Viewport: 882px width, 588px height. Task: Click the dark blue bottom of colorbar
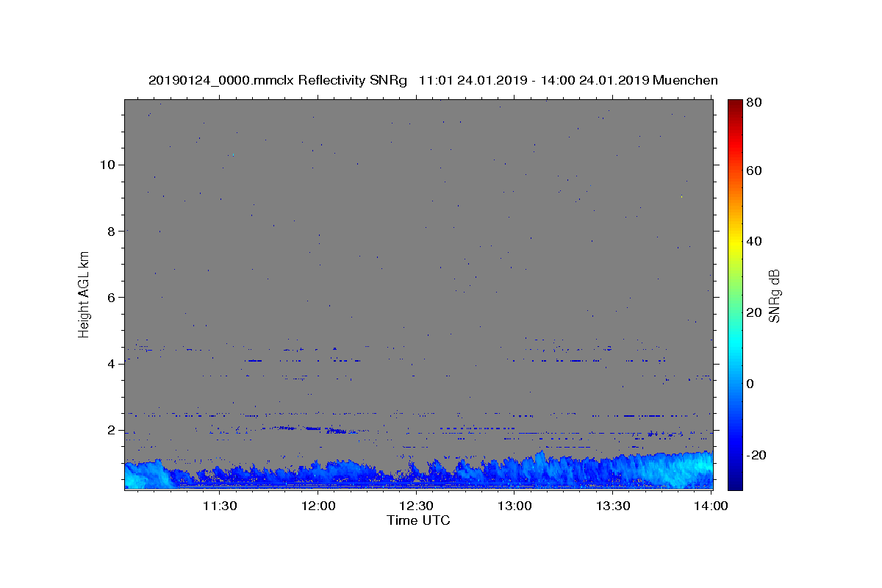[735, 481]
